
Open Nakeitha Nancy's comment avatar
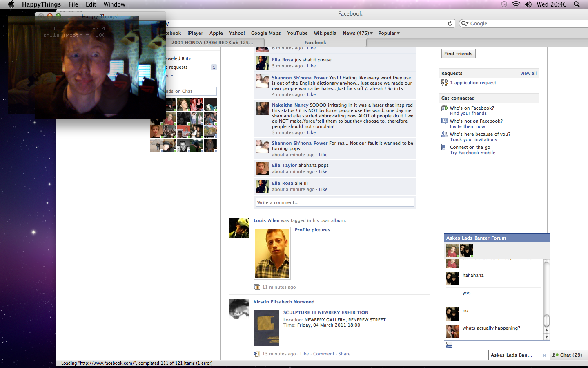pyautogui.click(x=262, y=108)
